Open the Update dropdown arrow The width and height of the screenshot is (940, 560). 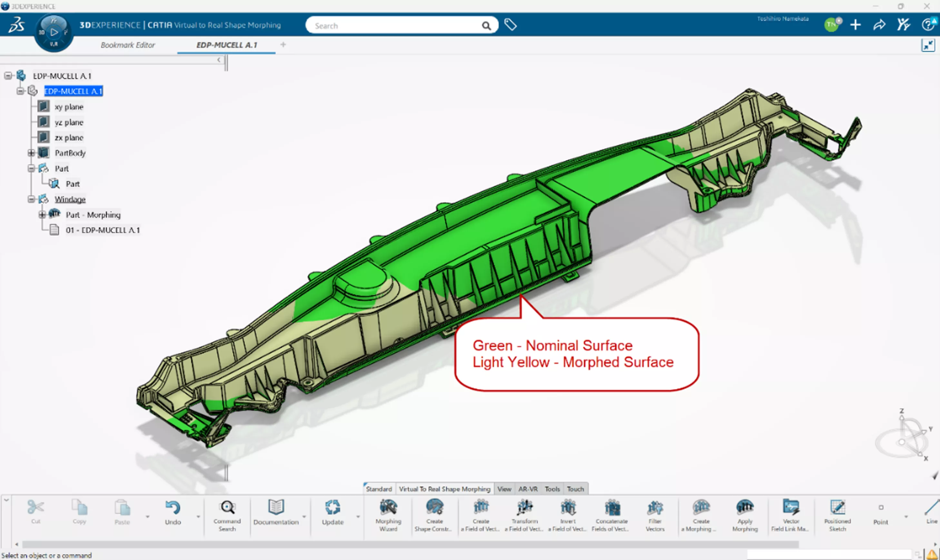(358, 516)
